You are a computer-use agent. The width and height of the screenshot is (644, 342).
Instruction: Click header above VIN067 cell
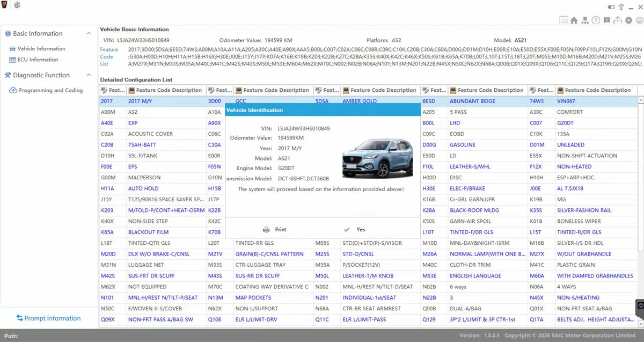596,90
